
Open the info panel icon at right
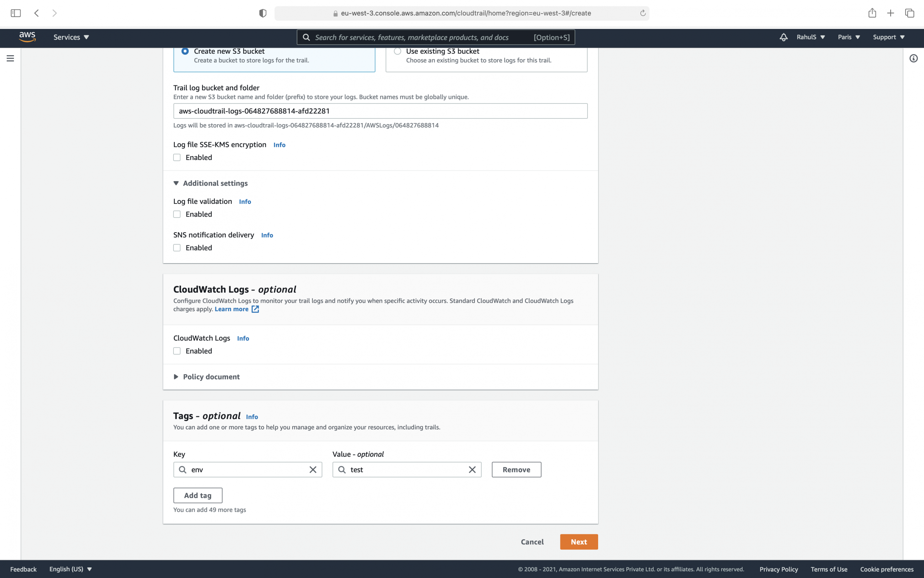[x=913, y=58]
